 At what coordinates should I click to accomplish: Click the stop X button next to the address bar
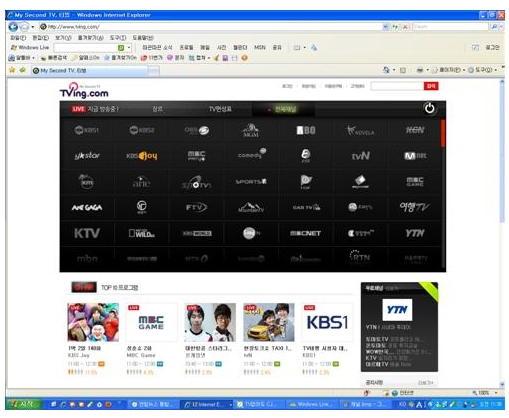[x=405, y=27]
